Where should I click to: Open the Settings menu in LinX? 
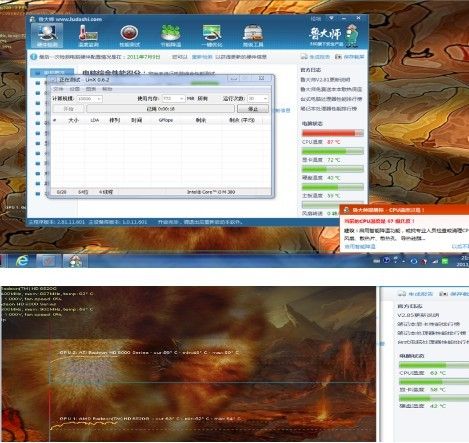coord(74,89)
